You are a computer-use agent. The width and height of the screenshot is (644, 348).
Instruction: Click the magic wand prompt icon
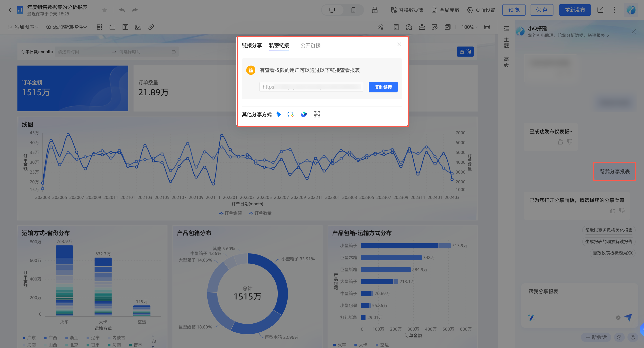(531, 318)
